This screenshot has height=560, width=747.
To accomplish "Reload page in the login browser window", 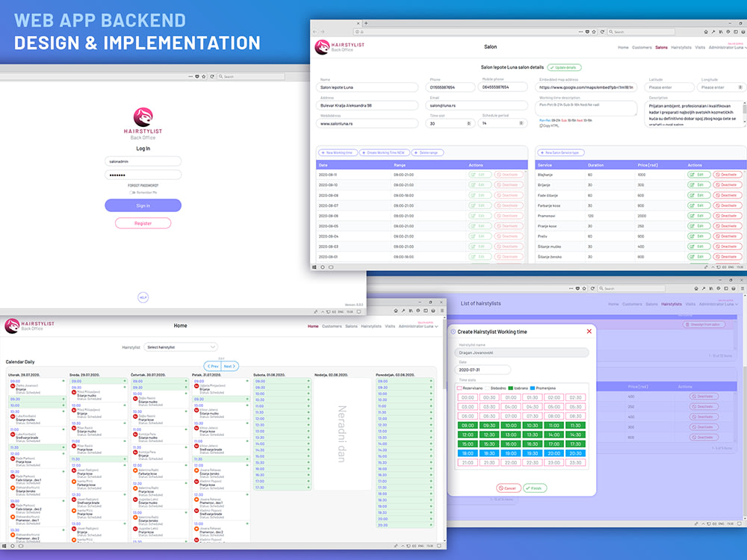I will pyautogui.click(x=212, y=76).
